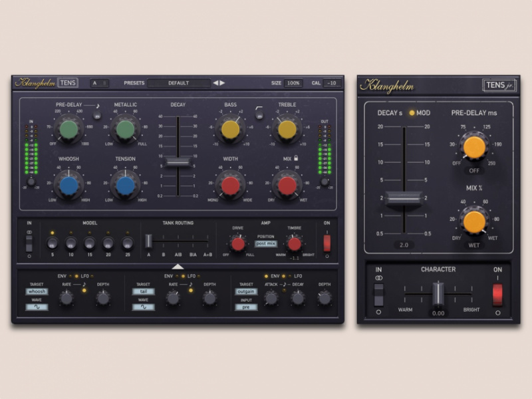The image size is (532, 399).
Task: Open the WAVE selector under tail target
Action: click(x=144, y=307)
